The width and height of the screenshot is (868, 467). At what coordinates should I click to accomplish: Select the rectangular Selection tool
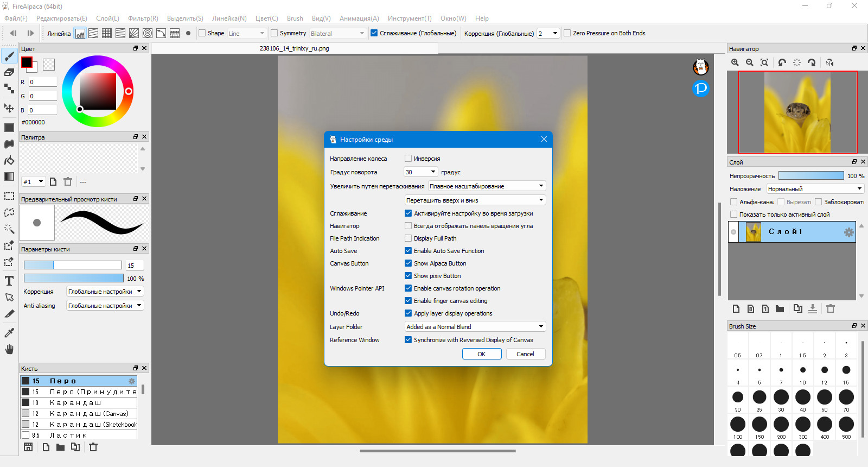(9, 196)
